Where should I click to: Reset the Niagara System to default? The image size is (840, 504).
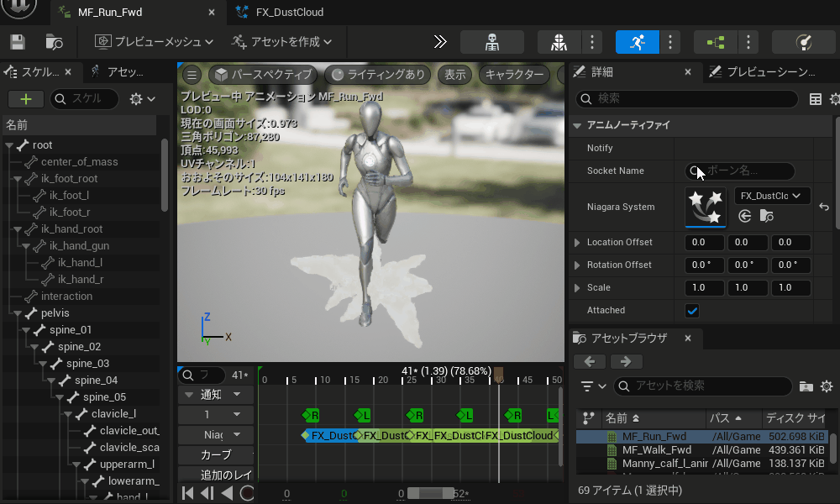(824, 207)
